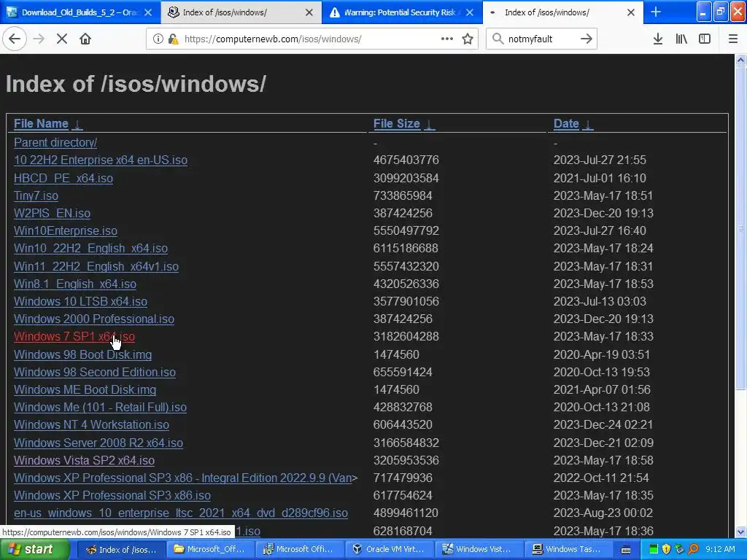Click the vertical scrollbar thumb
The height and width of the screenshot is (560, 747).
740,228
